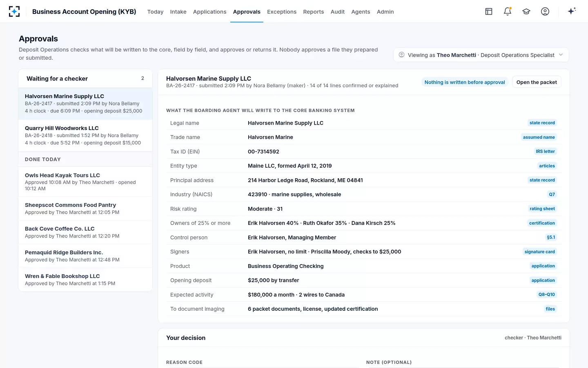The height and width of the screenshot is (368, 588).
Task: Click the state record tag for Principal address
Action: tap(542, 180)
